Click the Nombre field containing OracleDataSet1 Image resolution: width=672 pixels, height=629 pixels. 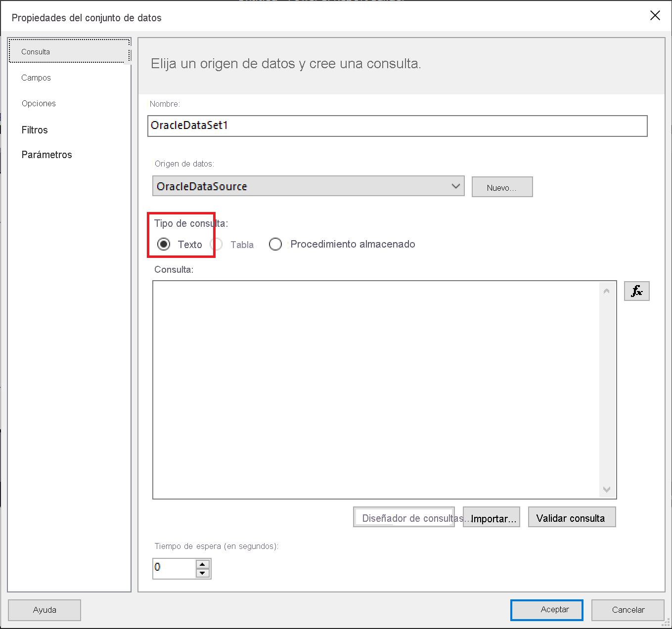click(x=398, y=126)
